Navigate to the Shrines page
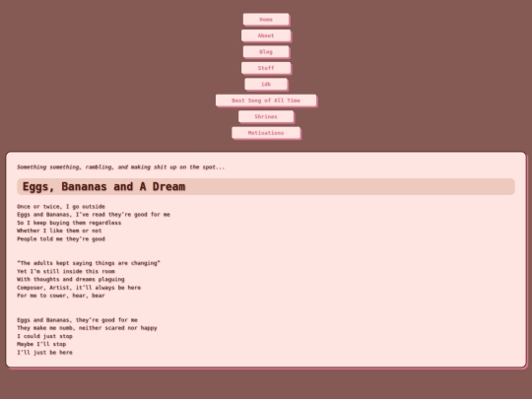The image size is (532, 399). click(266, 116)
